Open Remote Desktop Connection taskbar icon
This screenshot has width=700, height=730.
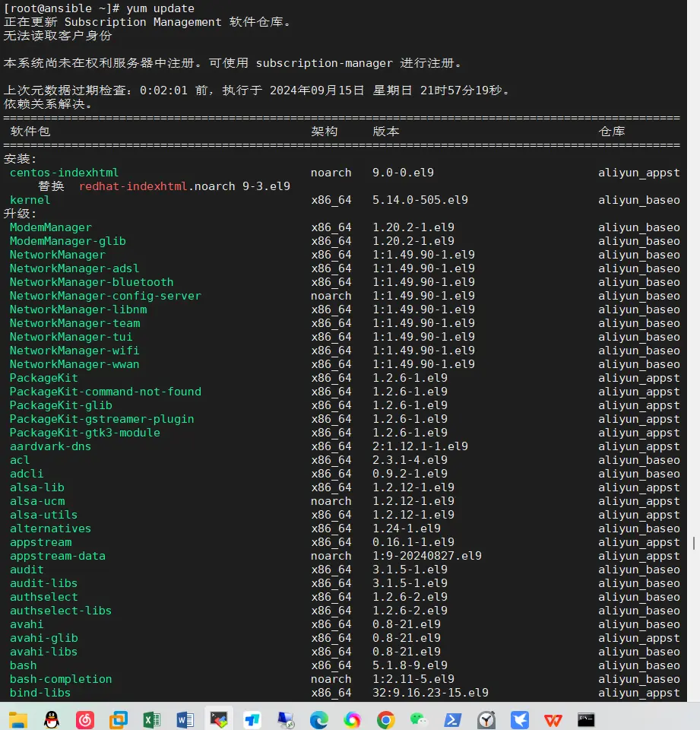point(286,719)
